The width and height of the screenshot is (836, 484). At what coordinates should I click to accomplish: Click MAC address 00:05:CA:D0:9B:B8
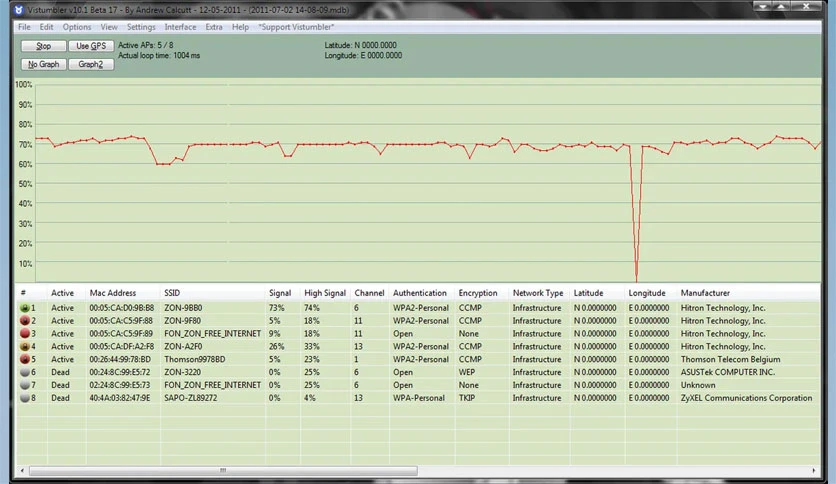122,308
